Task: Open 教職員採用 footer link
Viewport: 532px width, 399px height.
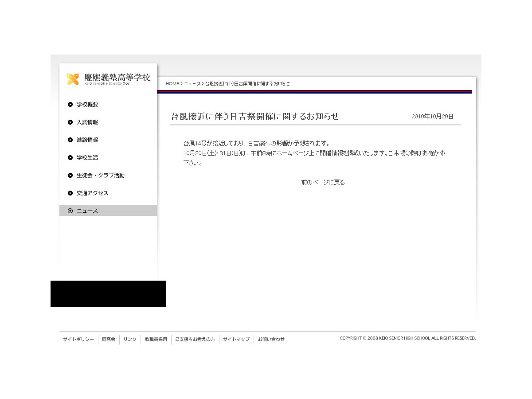Action: coord(156,340)
